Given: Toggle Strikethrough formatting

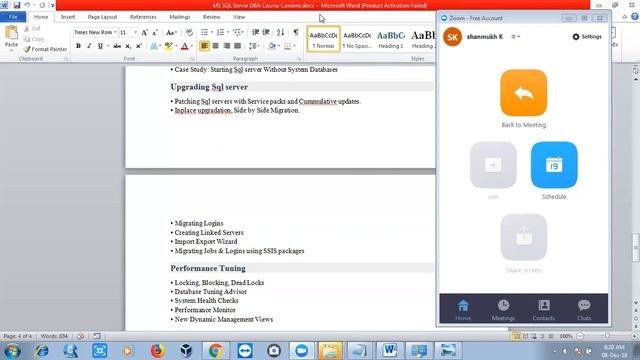Looking at the screenshot, I should pos(117,46).
